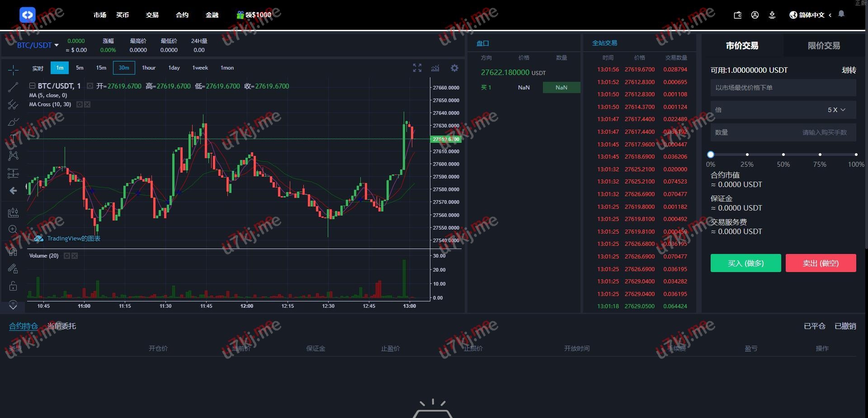Open the notification bell
Image resolution: width=868 pixels, height=418 pixels.
pyautogui.click(x=841, y=14)
